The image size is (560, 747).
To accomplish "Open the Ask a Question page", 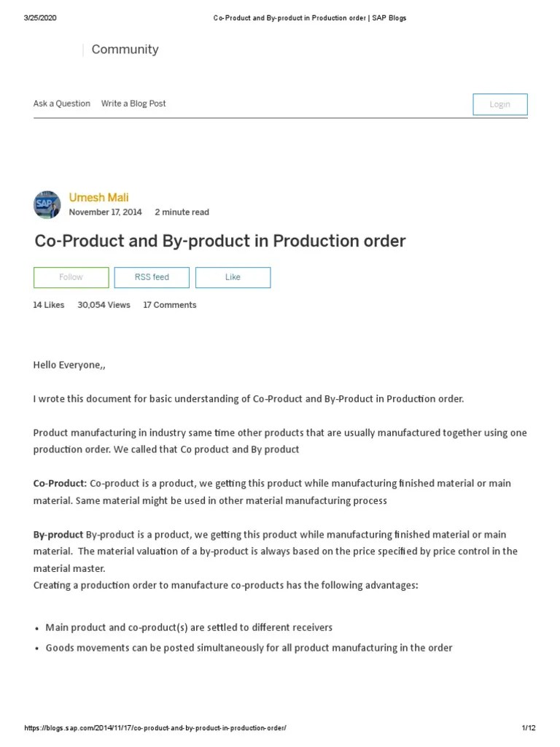I will coord(61,103).
